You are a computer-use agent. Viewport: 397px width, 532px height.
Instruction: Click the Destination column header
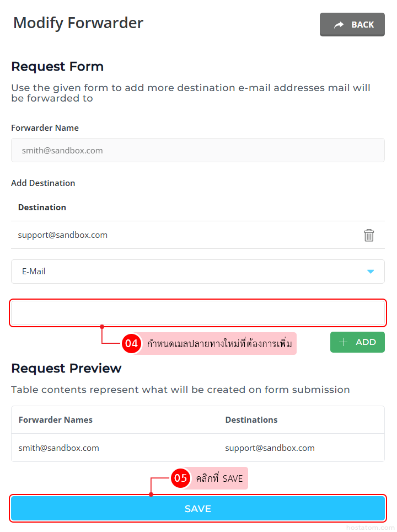point(42,208)
